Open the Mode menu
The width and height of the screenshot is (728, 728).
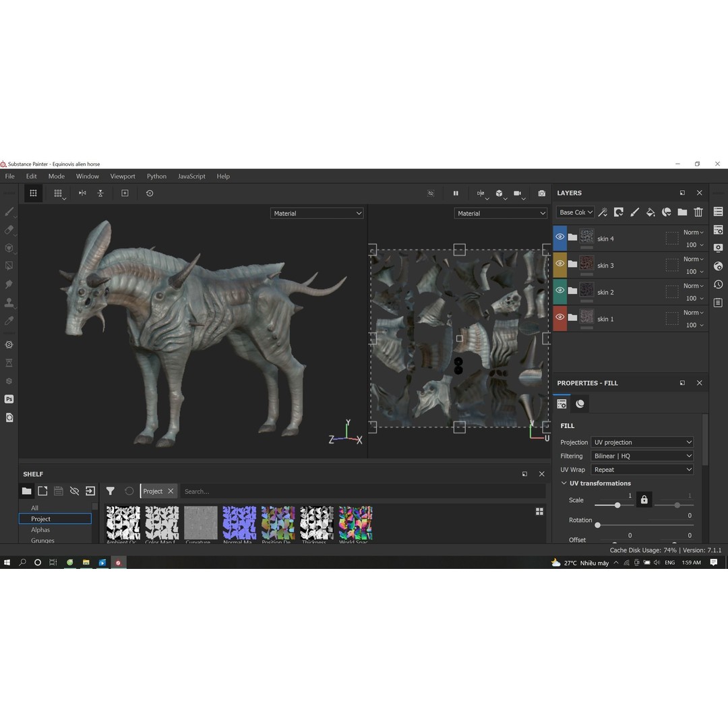[56, 176]
